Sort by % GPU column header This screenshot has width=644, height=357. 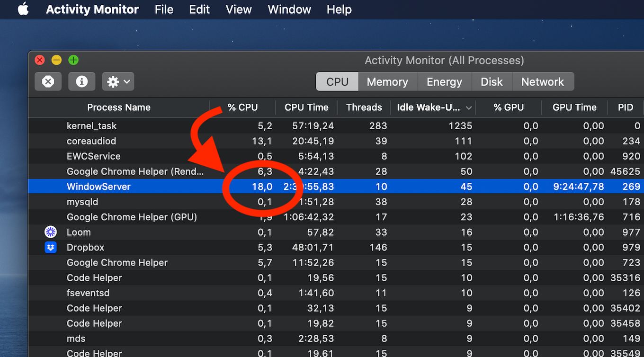tap(509, 107)
